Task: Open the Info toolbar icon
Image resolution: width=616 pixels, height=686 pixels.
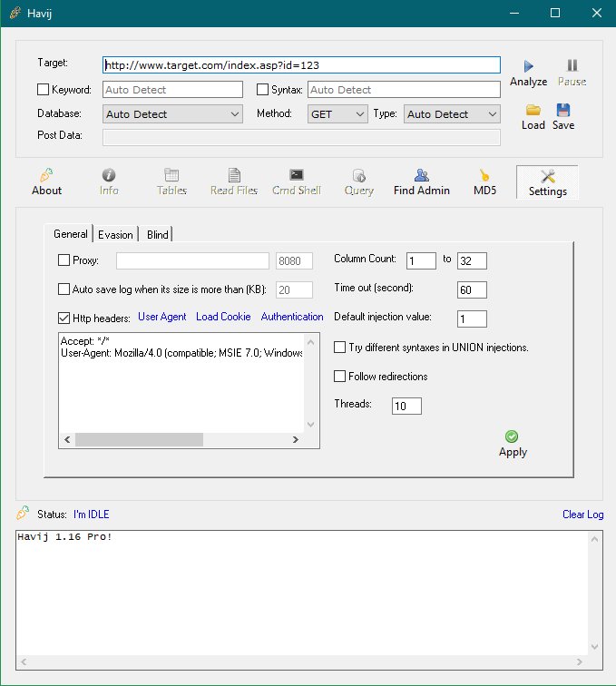Action: tap(109, 175)
